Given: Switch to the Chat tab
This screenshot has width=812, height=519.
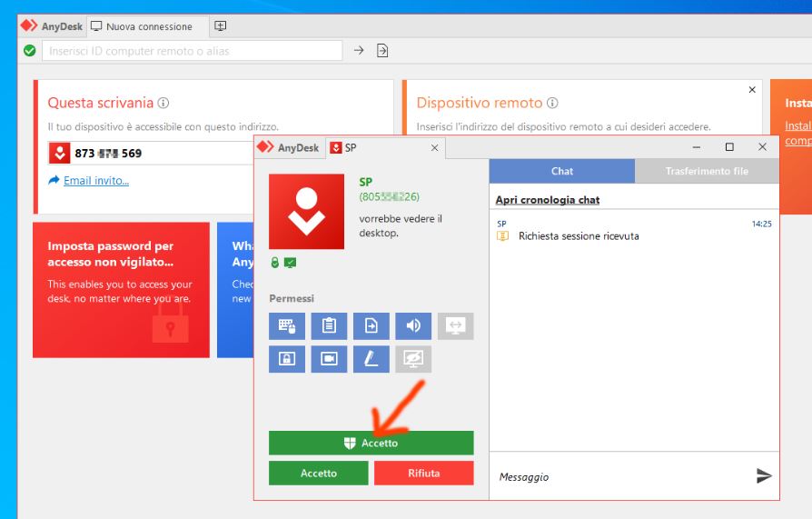Looking at the screenshot, I should point(562,171).
